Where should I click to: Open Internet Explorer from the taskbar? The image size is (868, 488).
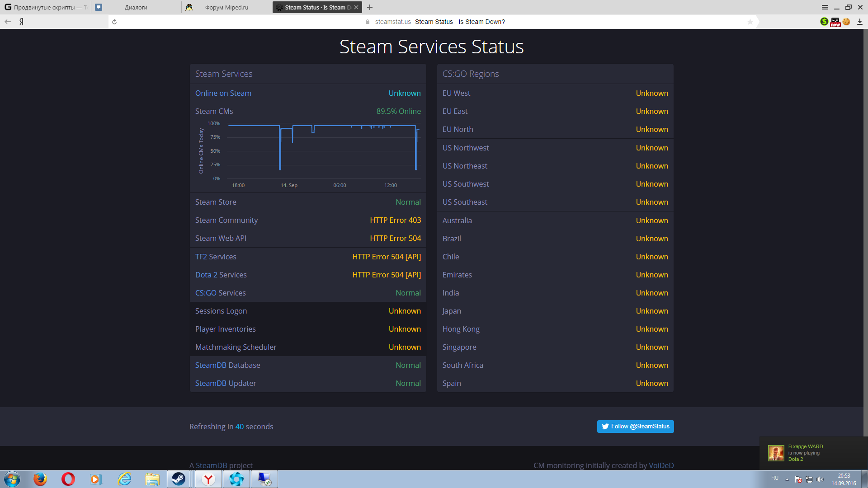coord(124,479)
